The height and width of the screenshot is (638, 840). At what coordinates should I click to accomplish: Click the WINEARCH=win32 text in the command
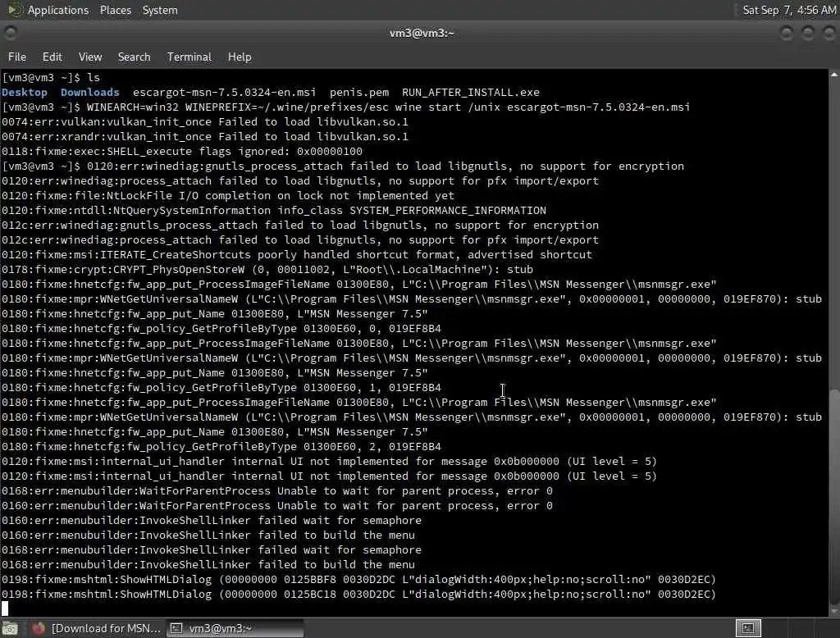132,107
